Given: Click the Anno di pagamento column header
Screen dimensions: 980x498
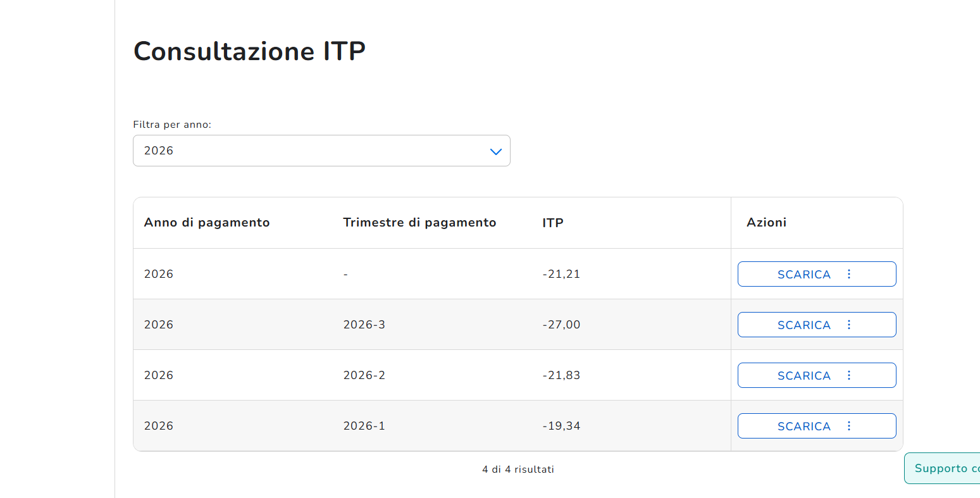Looking at the screenshot, I should click(x=207, y=223).
